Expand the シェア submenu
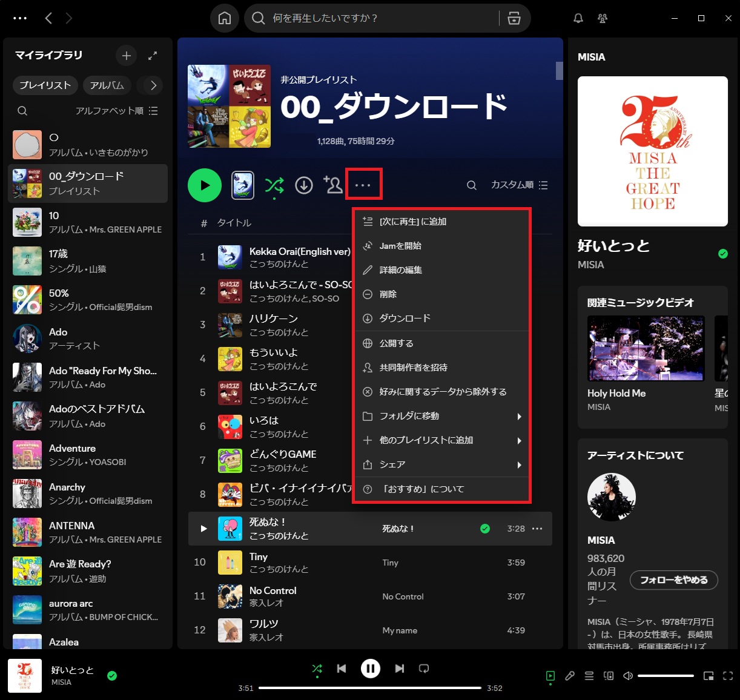This screenshot has width=740, height=700. (x=442, y=464)
